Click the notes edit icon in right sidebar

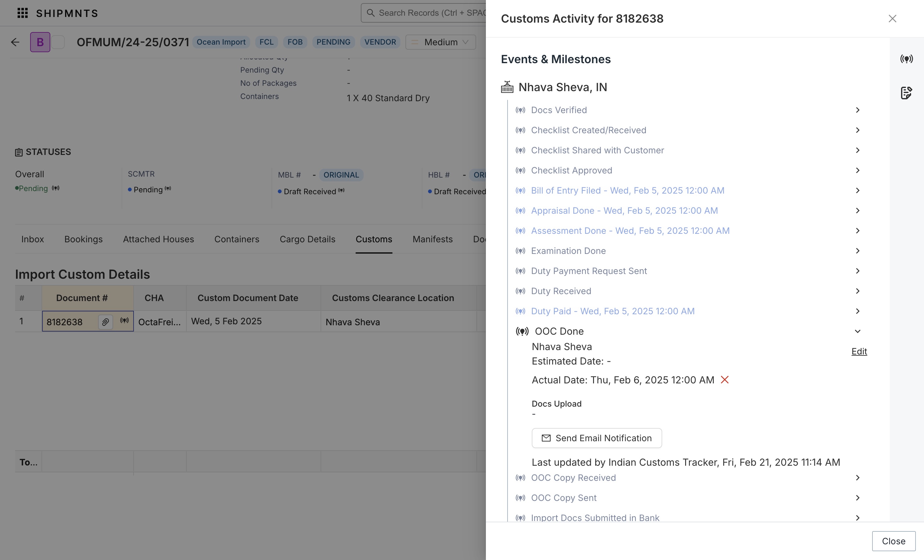[906, 93]
